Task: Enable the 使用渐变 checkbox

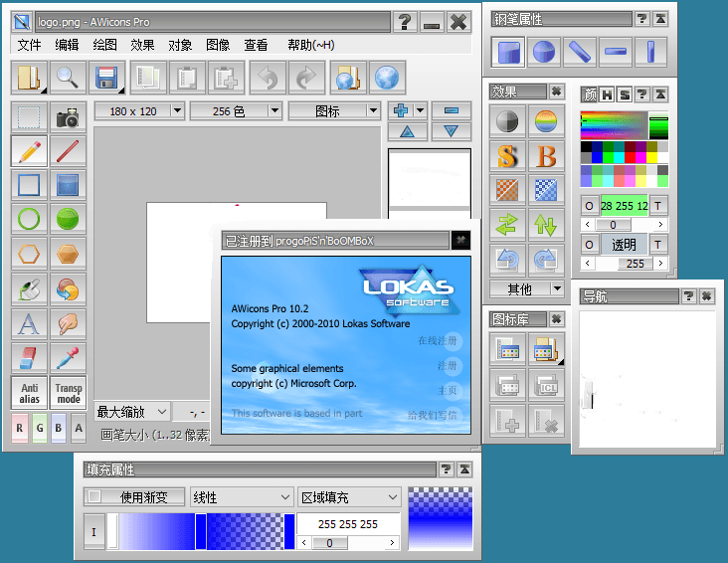Action: [x=95, y=496]
